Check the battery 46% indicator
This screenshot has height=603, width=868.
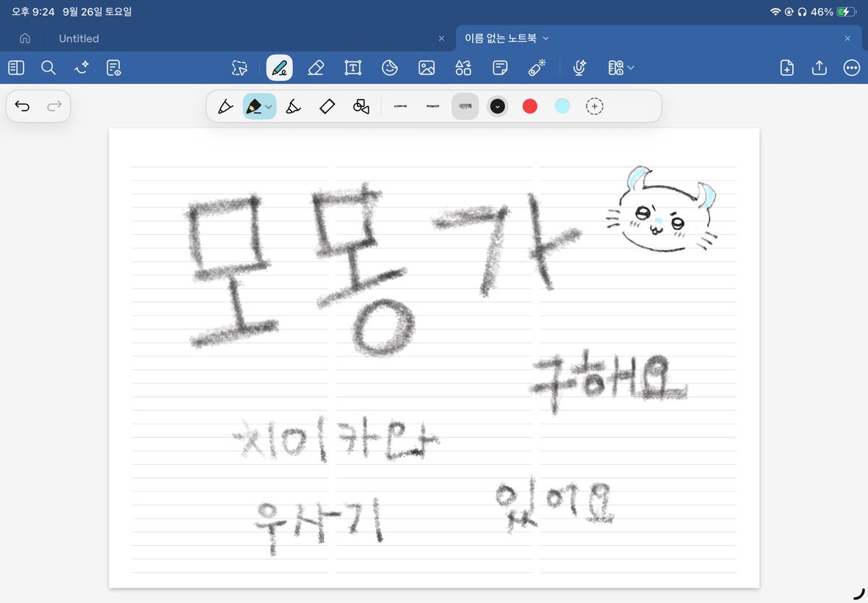point(833,12)
